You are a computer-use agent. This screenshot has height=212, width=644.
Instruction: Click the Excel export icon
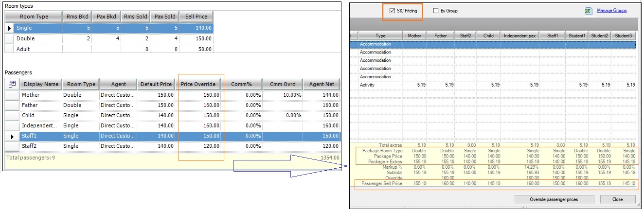[587, 11]
